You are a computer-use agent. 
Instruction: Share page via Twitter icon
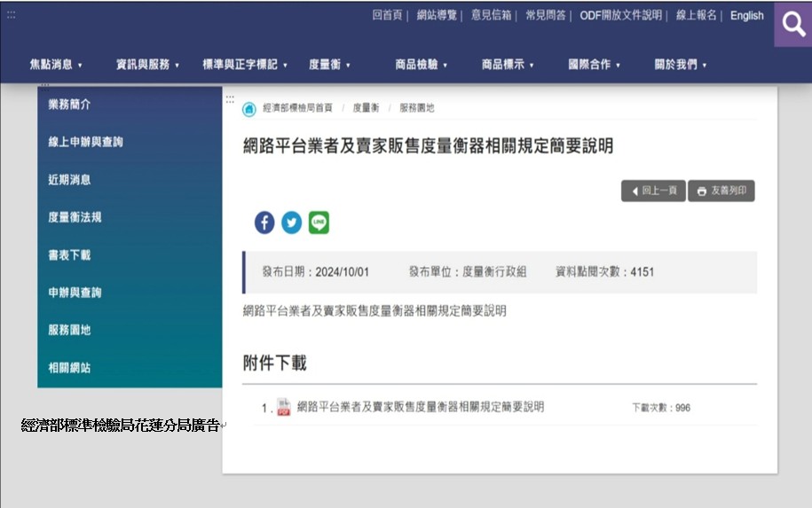click(292, 223)
